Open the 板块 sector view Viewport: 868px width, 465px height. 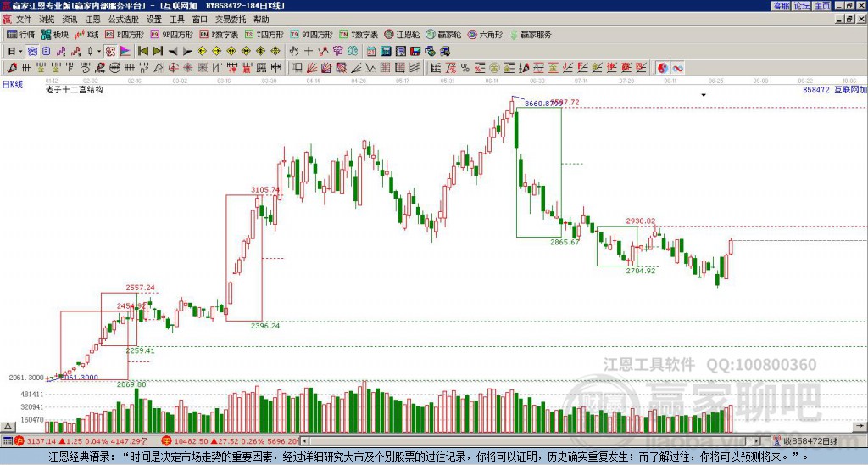click(55, 34)
